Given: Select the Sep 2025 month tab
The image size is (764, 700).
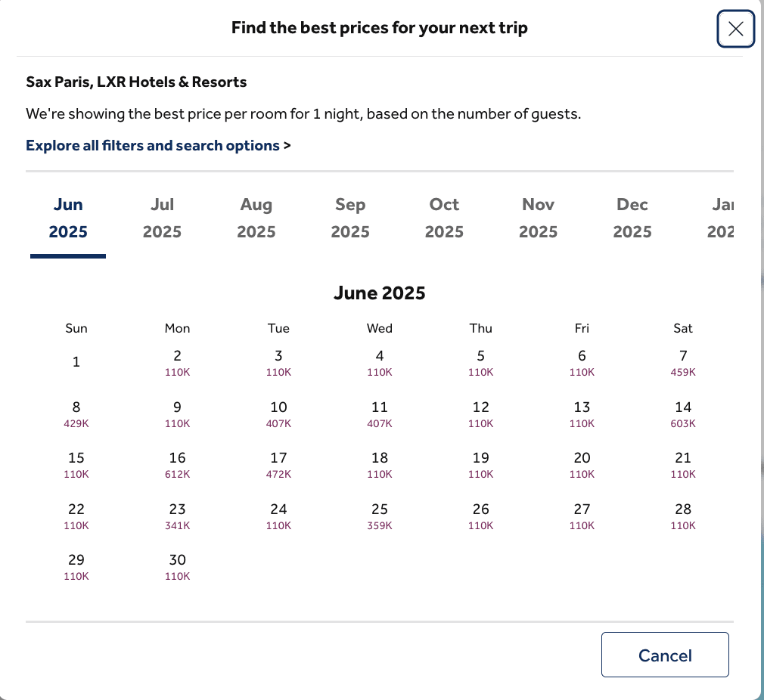Looking at the screenshot, I should tap(350, 218).
